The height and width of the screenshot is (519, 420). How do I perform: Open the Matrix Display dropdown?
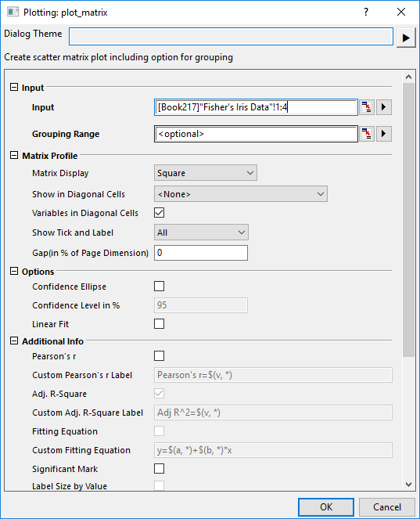click(x=206, y=173)
